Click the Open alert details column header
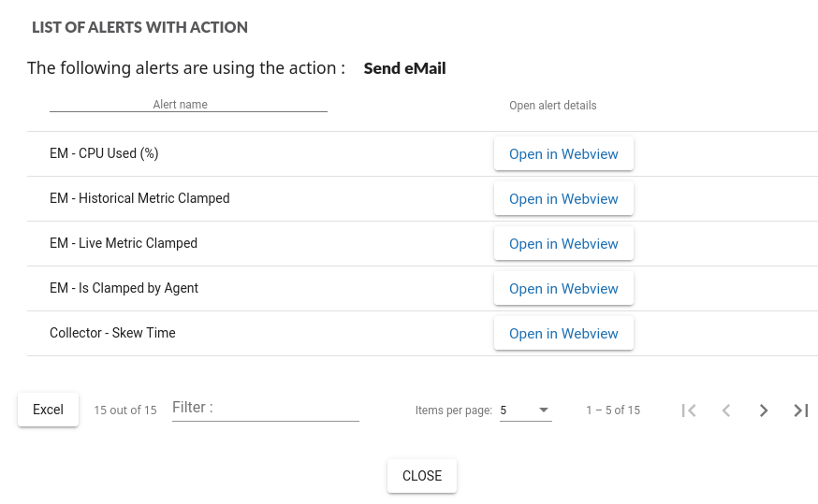The image size is (818, 504). 552,106
